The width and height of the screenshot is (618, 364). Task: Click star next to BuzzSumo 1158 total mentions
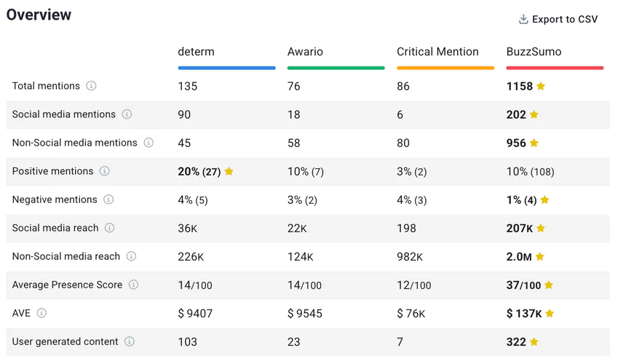[x=541, y=86]
